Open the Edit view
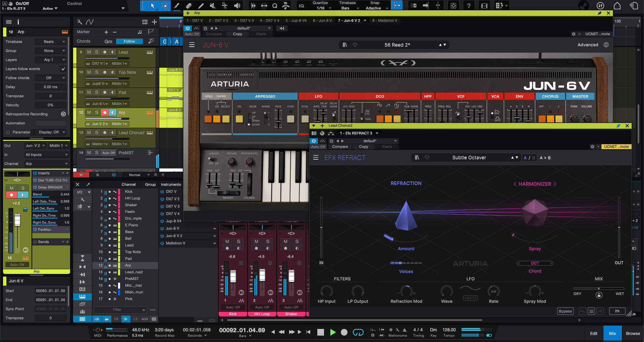Screen dimensions: 644x342 coord(594,334)
